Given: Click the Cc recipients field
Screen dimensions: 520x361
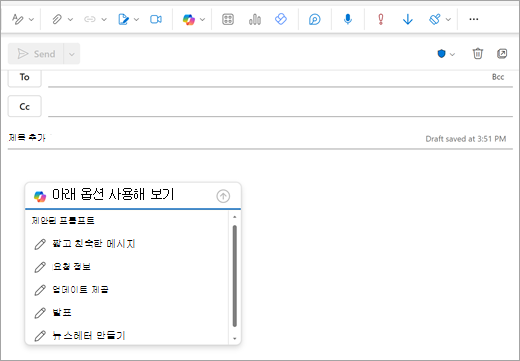Looking at the screenshot, I should (x=280, y=107).
